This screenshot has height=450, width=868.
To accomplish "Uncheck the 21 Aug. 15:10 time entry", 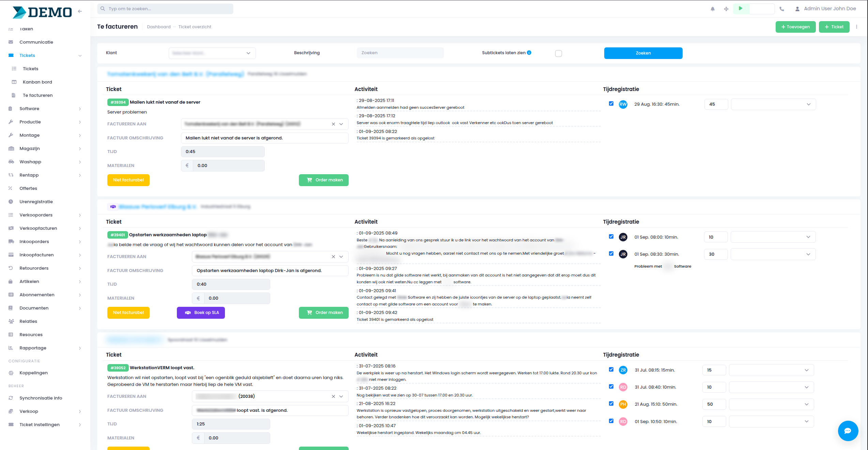I will pos(611,404).
